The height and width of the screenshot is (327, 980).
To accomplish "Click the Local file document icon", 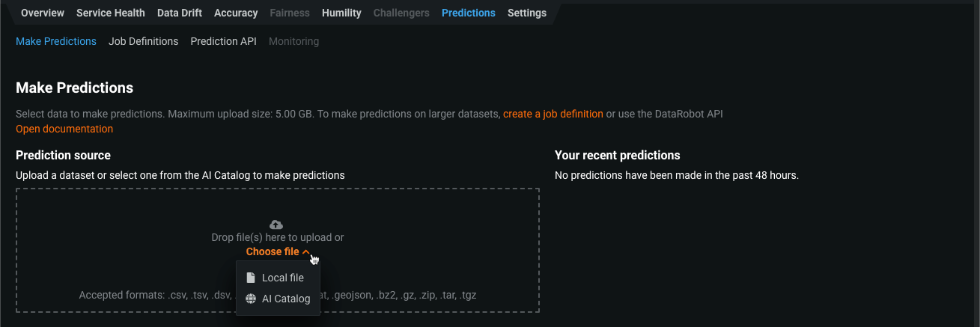I will [x=251, y=278].
